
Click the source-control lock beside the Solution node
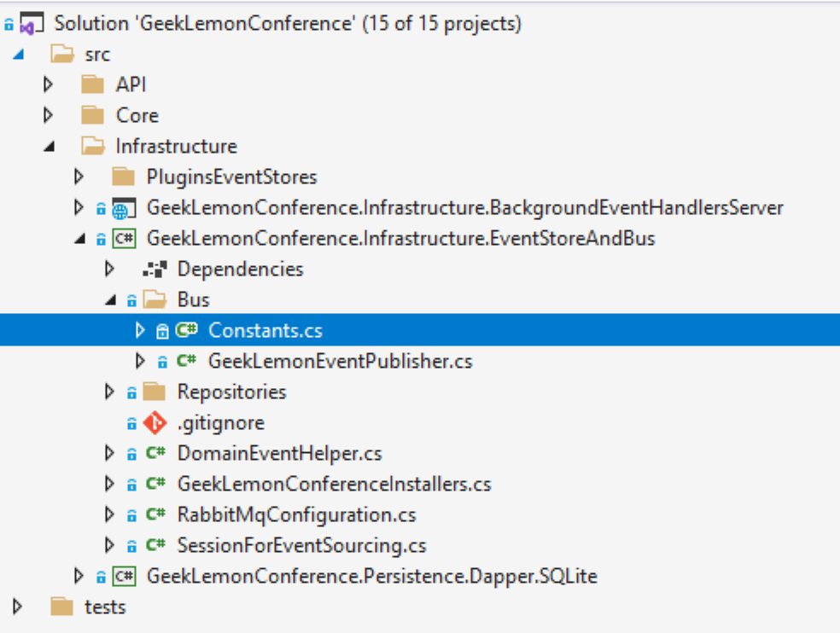pyautogui.click(x=9, y=24)
